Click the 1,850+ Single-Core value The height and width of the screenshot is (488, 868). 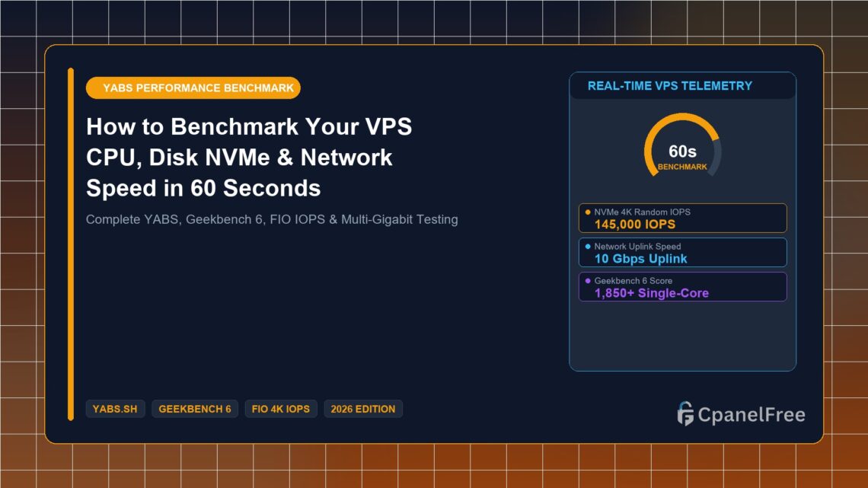coord(652,292)
